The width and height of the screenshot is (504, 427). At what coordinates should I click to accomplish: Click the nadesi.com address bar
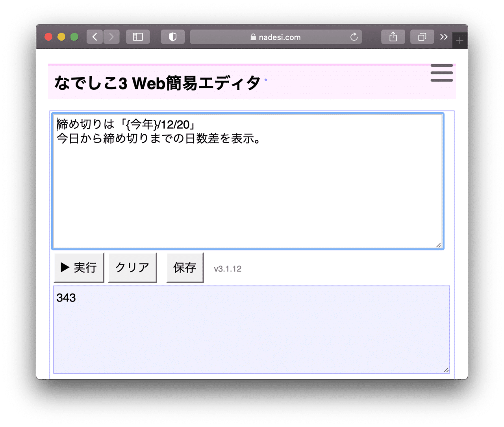click(276, 37)
